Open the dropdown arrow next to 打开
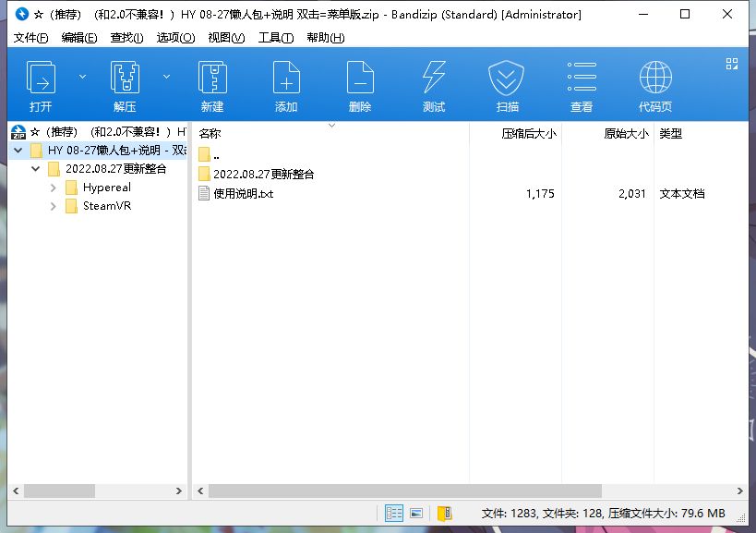The width and height of the screenshot is (756, 533). (x=82, y=77)
